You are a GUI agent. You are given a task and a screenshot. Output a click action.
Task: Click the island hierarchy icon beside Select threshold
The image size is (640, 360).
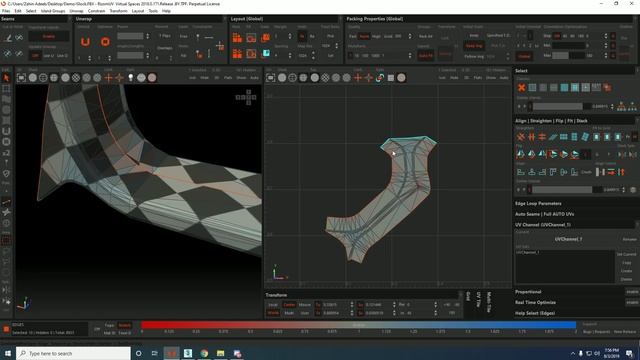click(621, 107)
